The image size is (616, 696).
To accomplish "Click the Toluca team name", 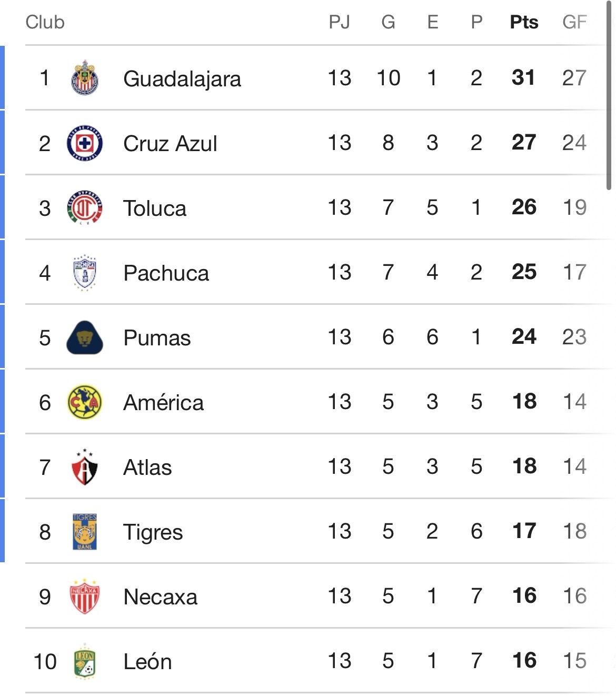I will coord(155,208).
